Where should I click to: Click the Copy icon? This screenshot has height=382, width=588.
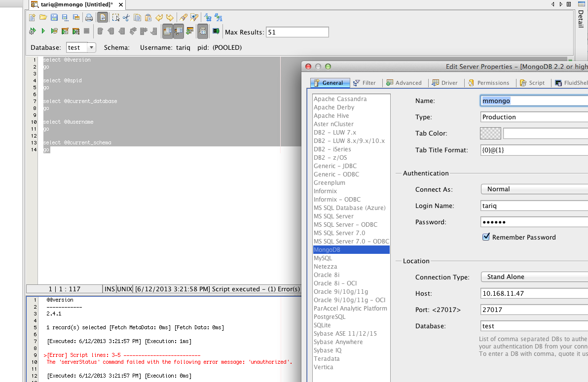point(137,18)
